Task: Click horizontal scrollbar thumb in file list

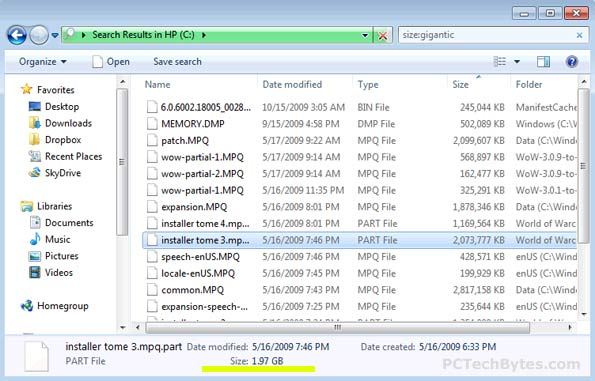Action: coord(337,327)
